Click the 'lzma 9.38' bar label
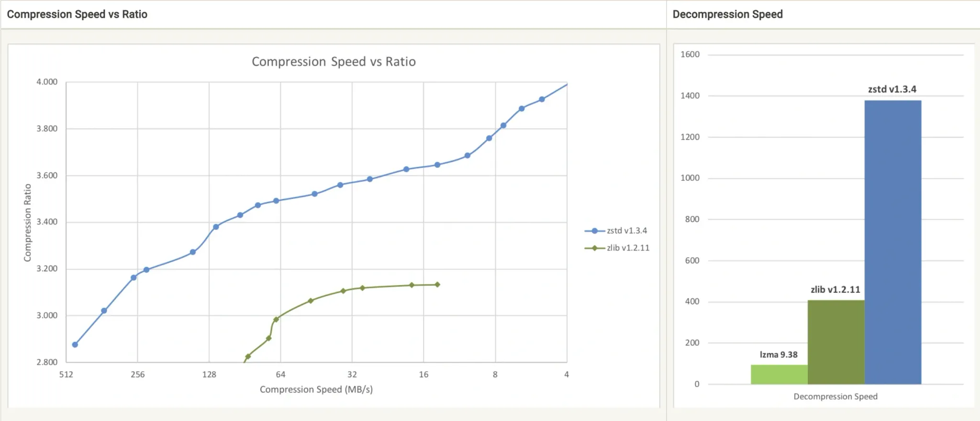The image size is (980, 421). point(779,355)
